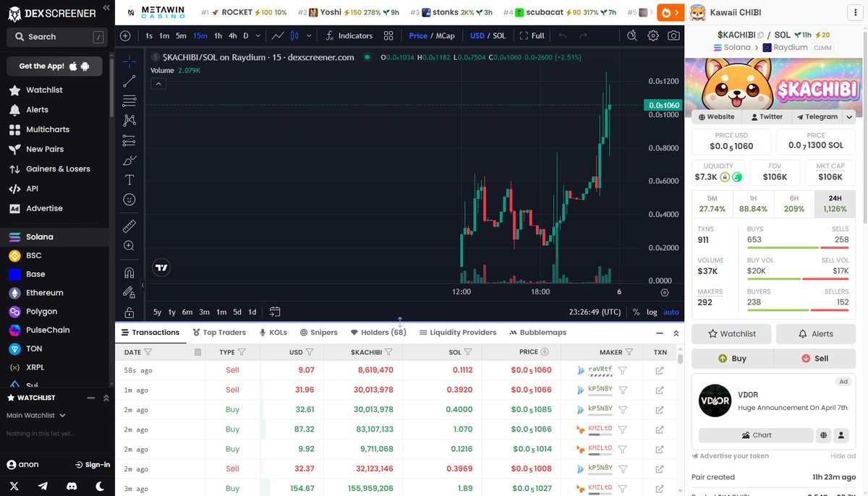Image resolution: width=868 pixels, height=496 pixels.
Task: Click the globe icon in VDOR ad
Action: 823,435
